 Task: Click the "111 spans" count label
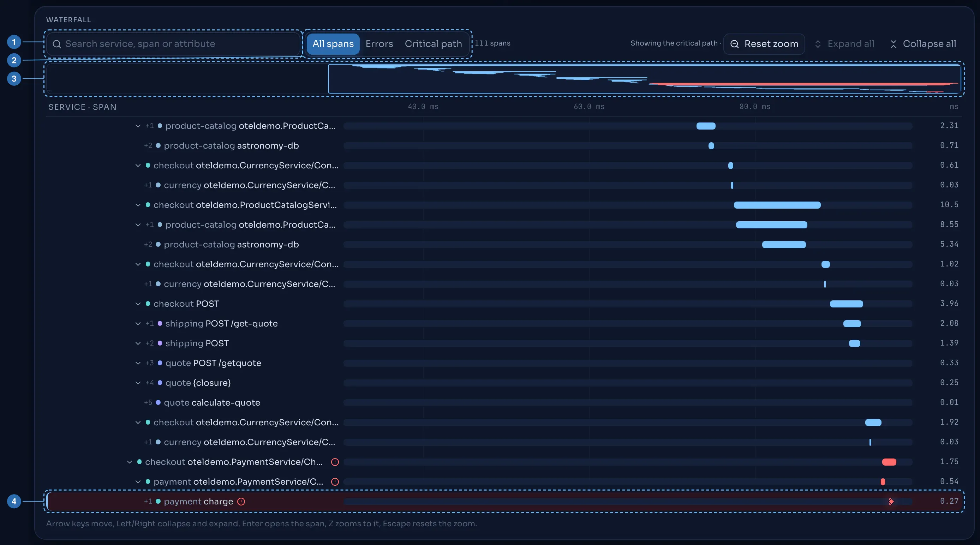[x=492, y=43]
